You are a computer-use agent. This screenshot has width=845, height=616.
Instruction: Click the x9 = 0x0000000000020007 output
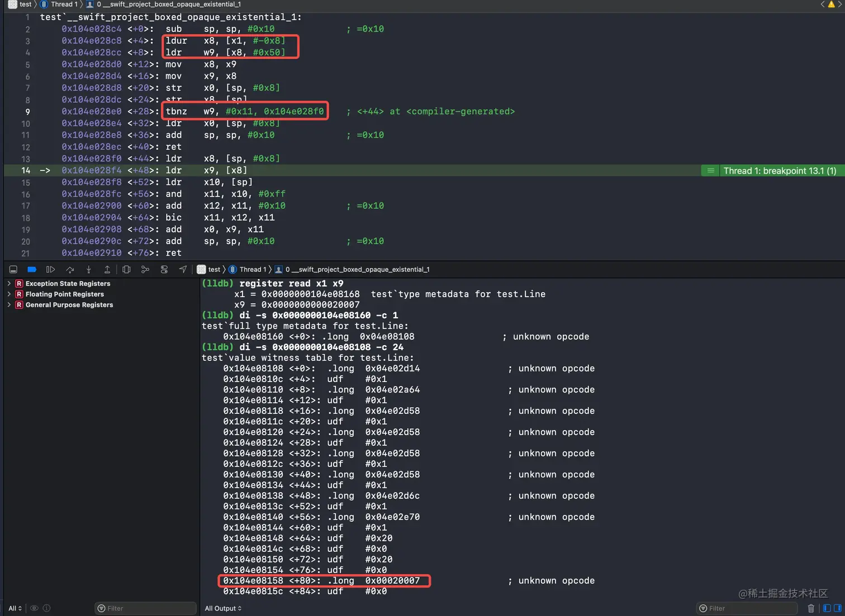pos(297,305)
